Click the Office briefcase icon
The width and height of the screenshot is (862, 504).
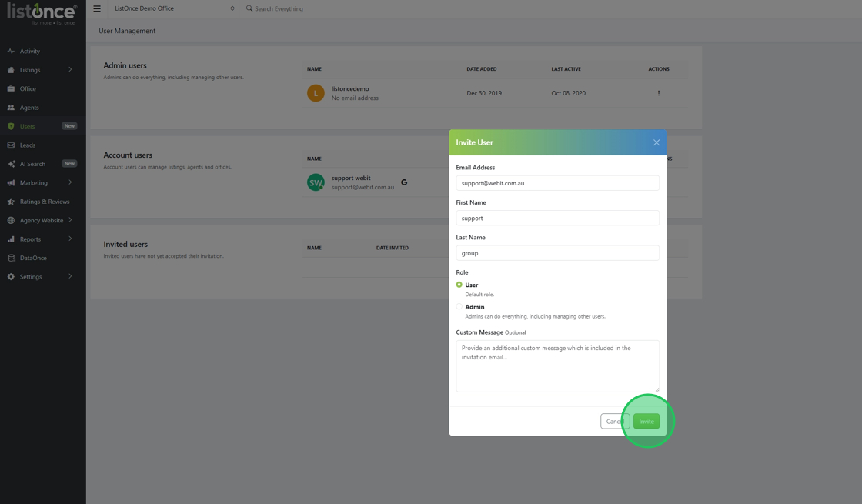click(x=11, y=88)
